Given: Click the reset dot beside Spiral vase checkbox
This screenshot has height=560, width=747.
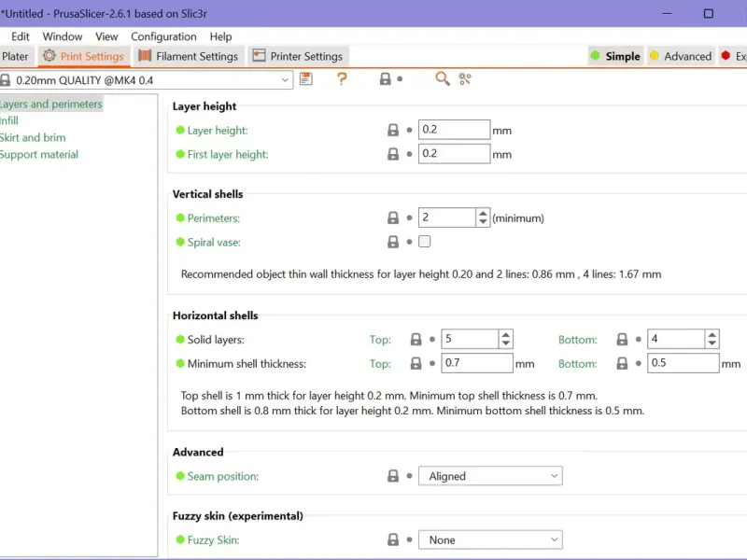Looking at the screenshot, I should (x=409, y=242).
